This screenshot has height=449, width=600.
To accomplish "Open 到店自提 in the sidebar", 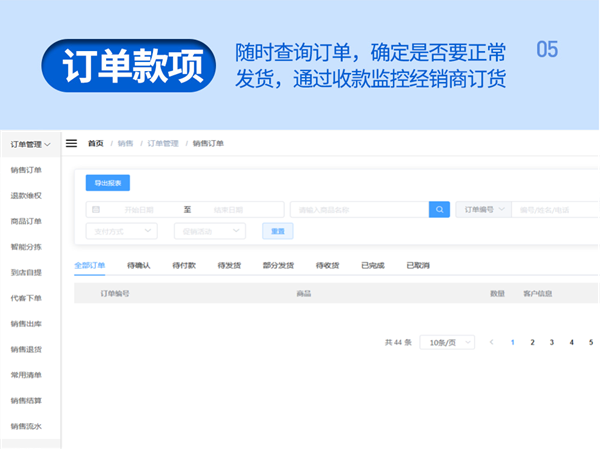I will click(x=26, y=273).
